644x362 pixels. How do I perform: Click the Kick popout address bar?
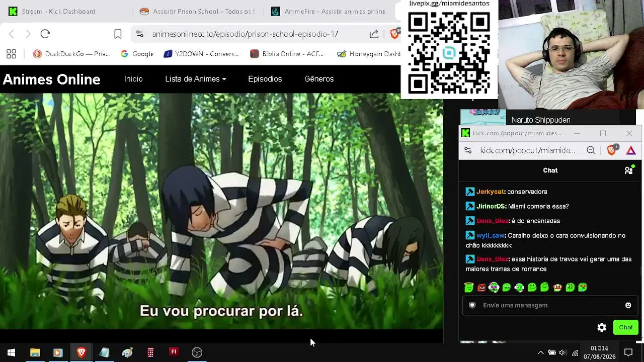click(x=527, y=150)
